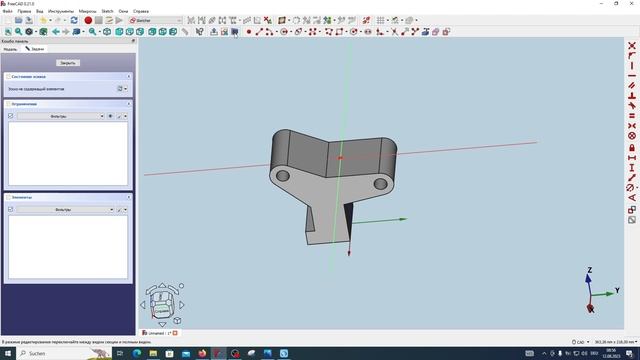The height and width of the screenshot is (360, 640).
Task: Toggle the Ограничения filter checkbox
Action: 11,116
